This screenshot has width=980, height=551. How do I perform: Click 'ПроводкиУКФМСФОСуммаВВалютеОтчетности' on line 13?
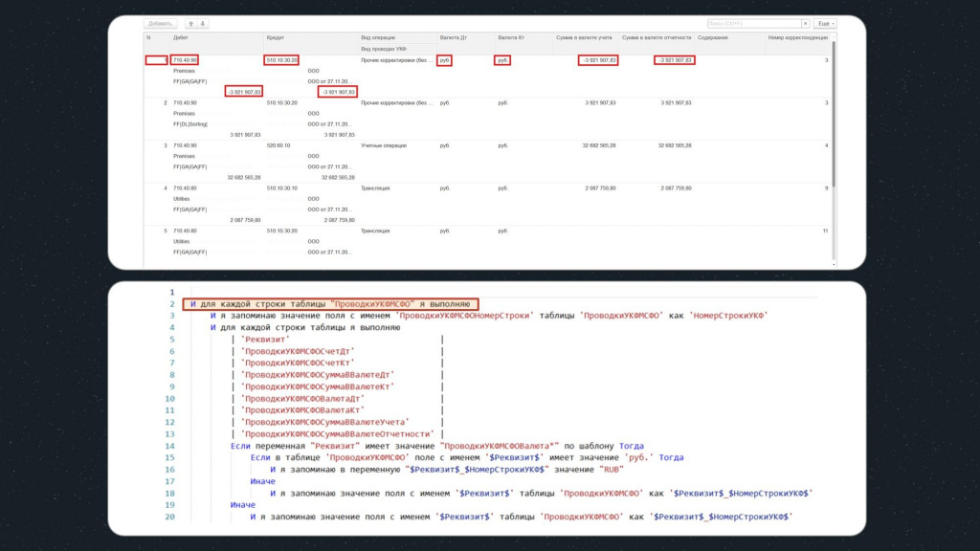(x=338, y=434)
